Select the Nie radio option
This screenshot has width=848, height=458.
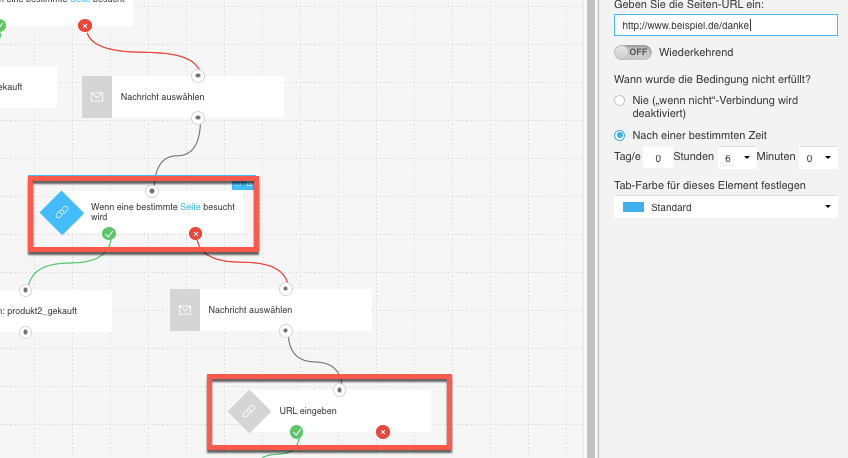pyautogui.click(x=620, y=101)
